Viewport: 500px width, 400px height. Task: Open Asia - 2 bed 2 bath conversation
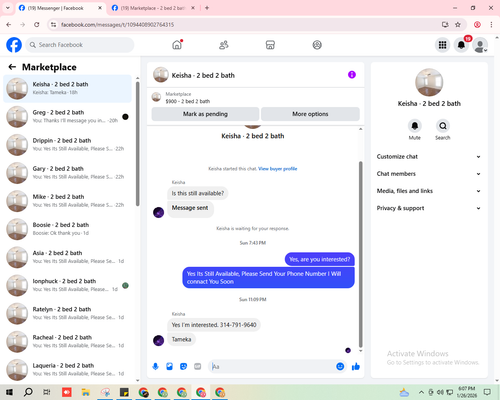[x=67, y=257]
